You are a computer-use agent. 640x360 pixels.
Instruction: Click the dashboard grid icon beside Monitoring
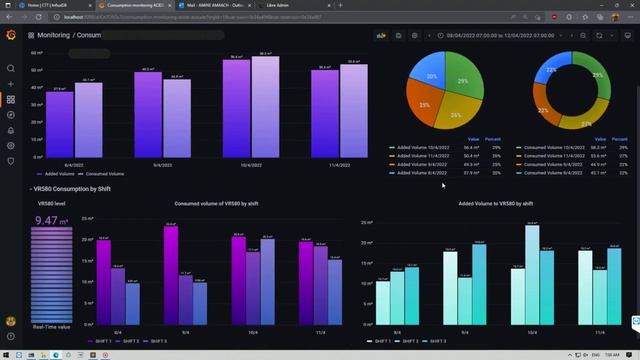(31, 36)
